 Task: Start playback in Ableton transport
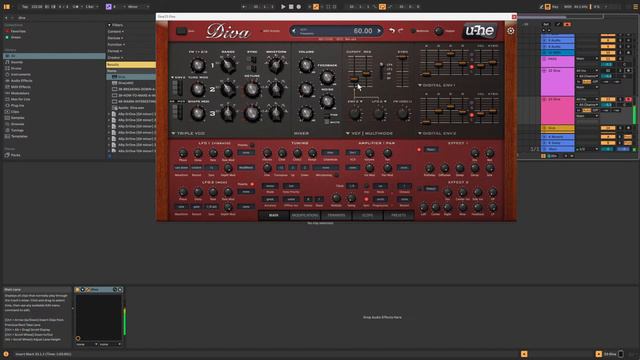pyautogui.click(x=283, y=7)
